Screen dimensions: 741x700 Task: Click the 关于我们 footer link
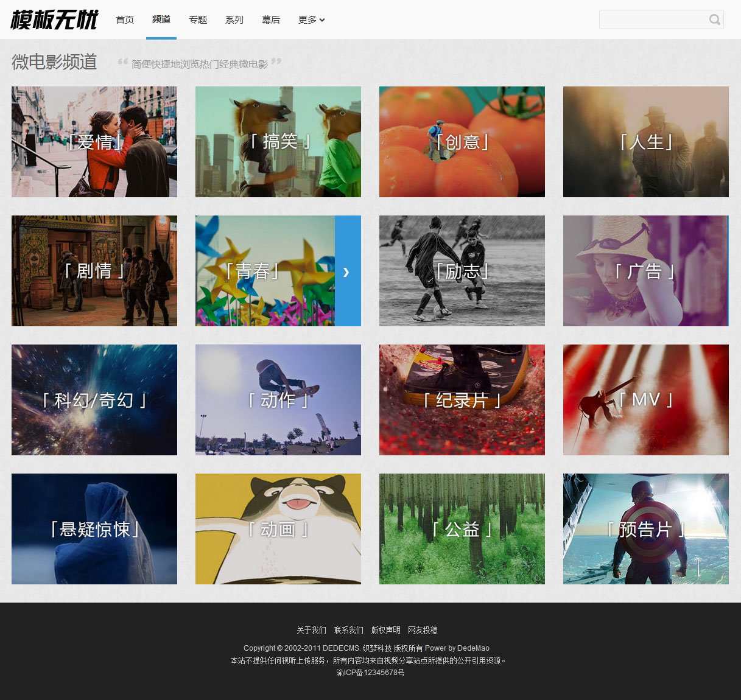coord(311,630)
